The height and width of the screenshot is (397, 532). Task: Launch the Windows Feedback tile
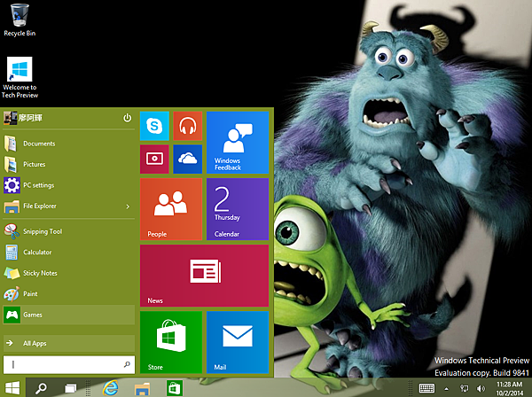[238, 143]
